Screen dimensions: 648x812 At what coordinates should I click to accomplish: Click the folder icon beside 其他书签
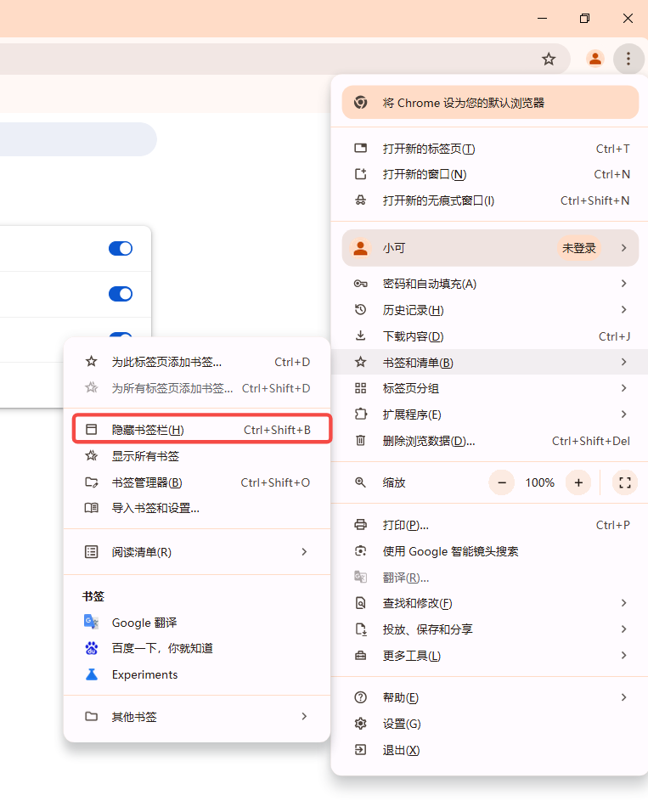(91, 717)
